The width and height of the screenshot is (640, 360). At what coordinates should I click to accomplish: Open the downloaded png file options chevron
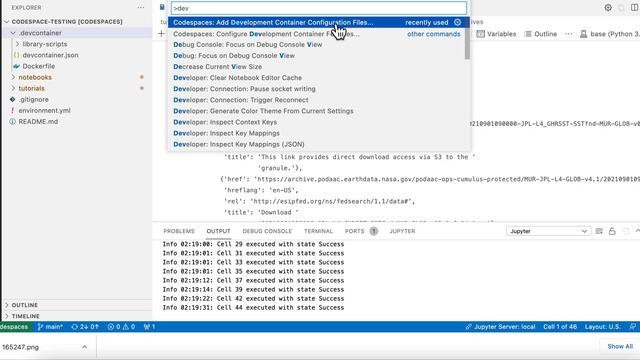point(84,347)
